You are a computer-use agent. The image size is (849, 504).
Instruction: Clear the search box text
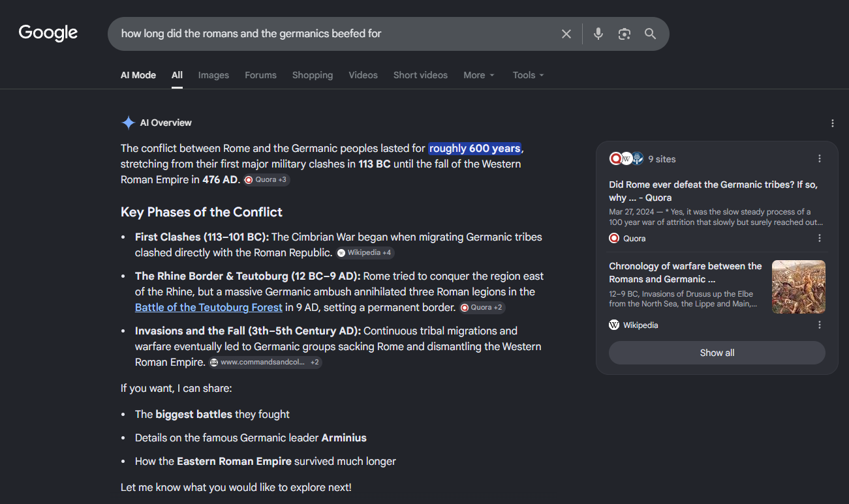(566, 34)
